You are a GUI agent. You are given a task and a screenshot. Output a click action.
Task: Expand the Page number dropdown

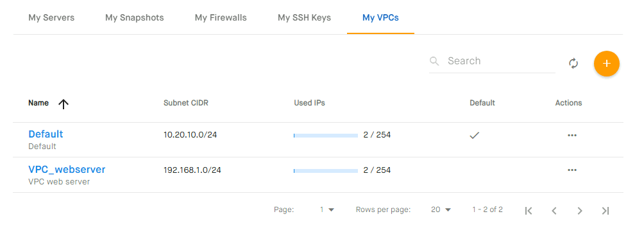pos(327,210)
